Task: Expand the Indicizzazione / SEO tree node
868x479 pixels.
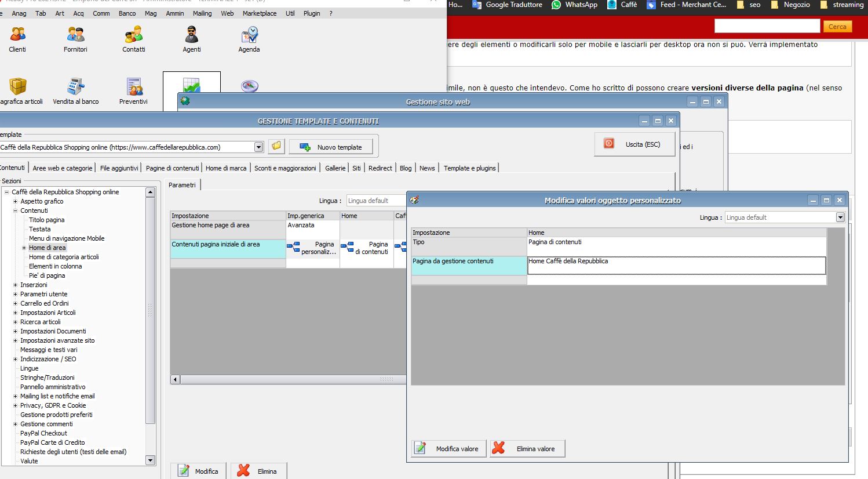Action: point(16,359)
